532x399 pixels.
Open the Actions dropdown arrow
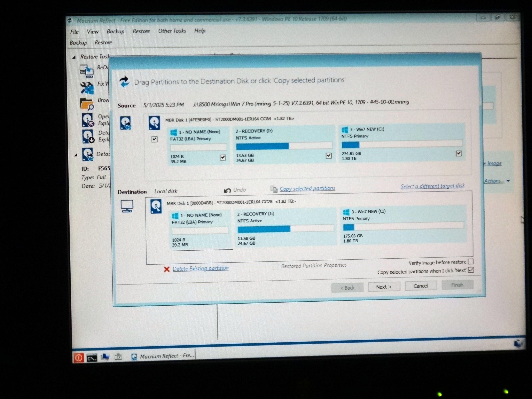[508, 181]
